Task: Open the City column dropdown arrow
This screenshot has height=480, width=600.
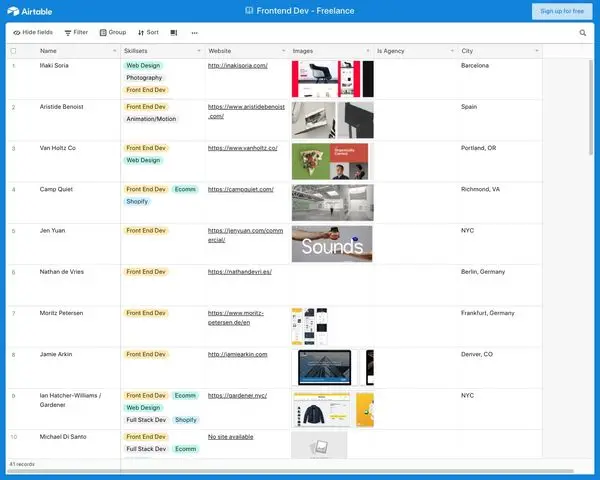Action: [536, 51]
